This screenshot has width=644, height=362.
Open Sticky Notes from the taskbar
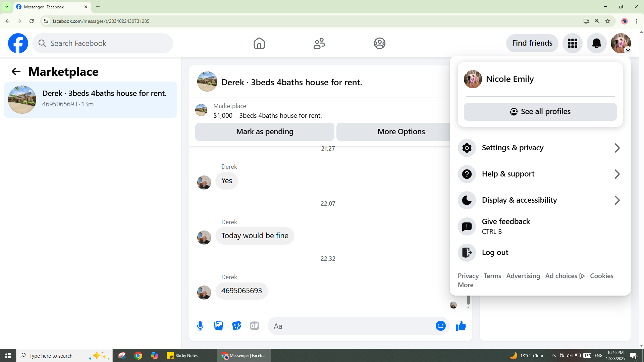click(190, 356)
